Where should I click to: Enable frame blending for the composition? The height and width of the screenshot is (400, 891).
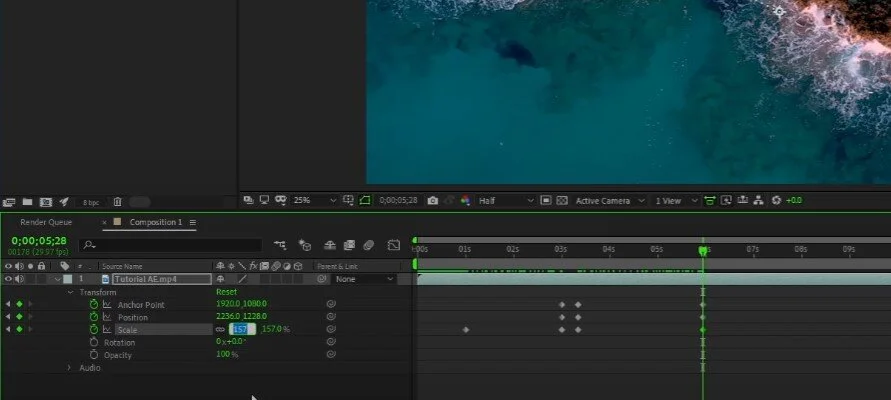coord(349,245)
